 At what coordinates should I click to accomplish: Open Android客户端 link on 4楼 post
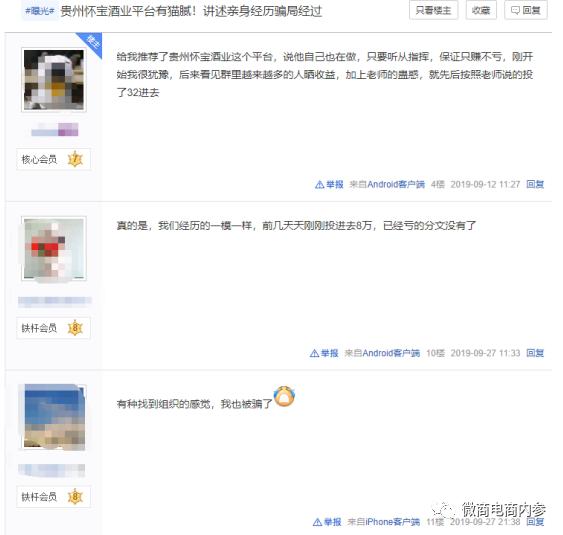(x=396, y=185)
